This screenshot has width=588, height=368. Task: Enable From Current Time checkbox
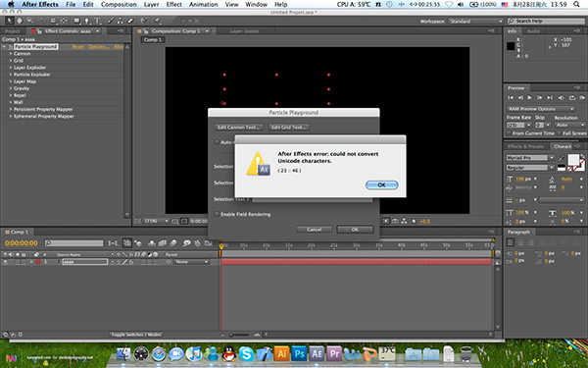509,133
